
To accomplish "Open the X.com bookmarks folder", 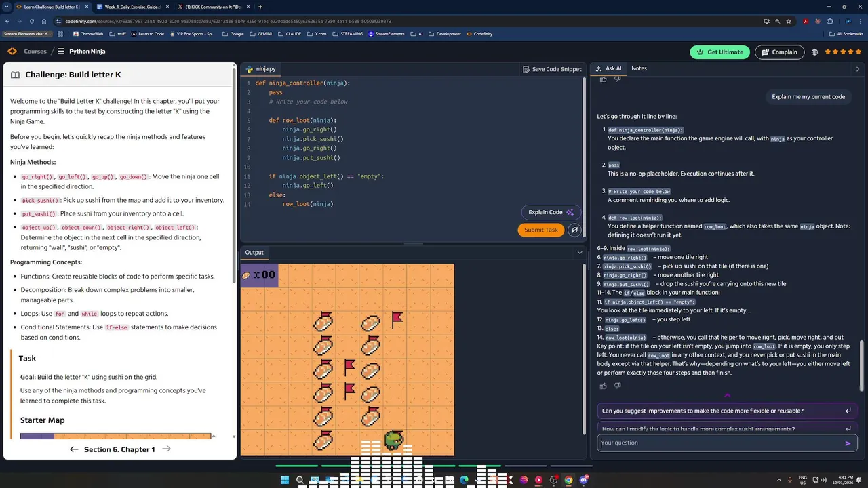I will click(x=317, y=33).
